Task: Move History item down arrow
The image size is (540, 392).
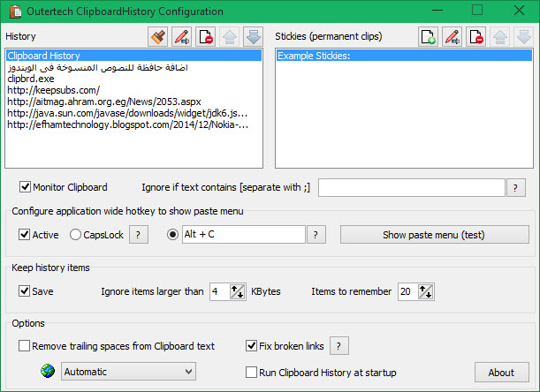Action: (x=253, y=36)
